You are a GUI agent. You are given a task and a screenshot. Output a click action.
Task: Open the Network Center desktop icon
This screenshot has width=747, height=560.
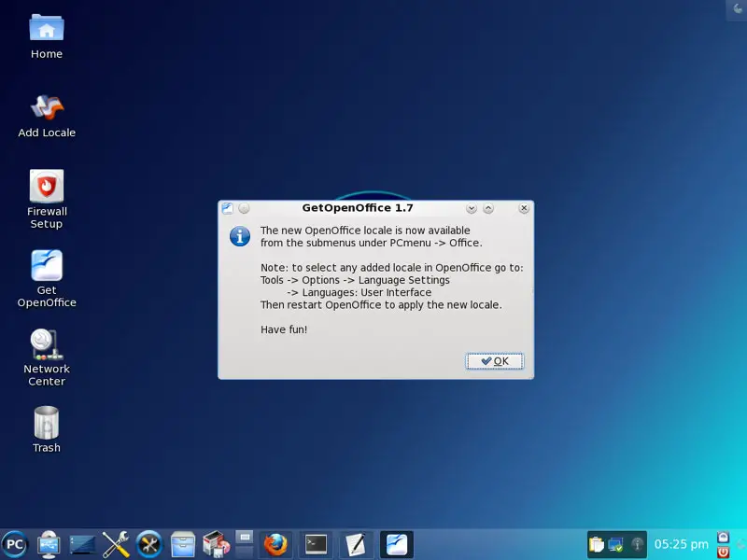click(47, 357)
